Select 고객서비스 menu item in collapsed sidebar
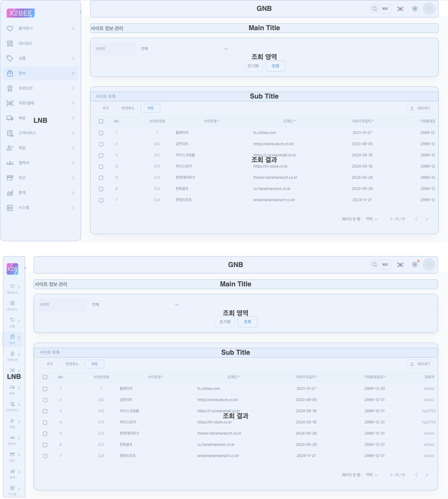 click(12, 406)
